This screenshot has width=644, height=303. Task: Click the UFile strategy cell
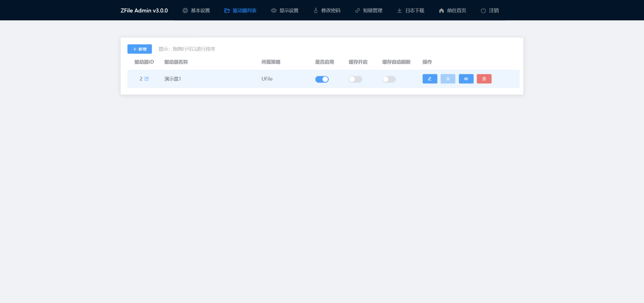pos(267,79)
